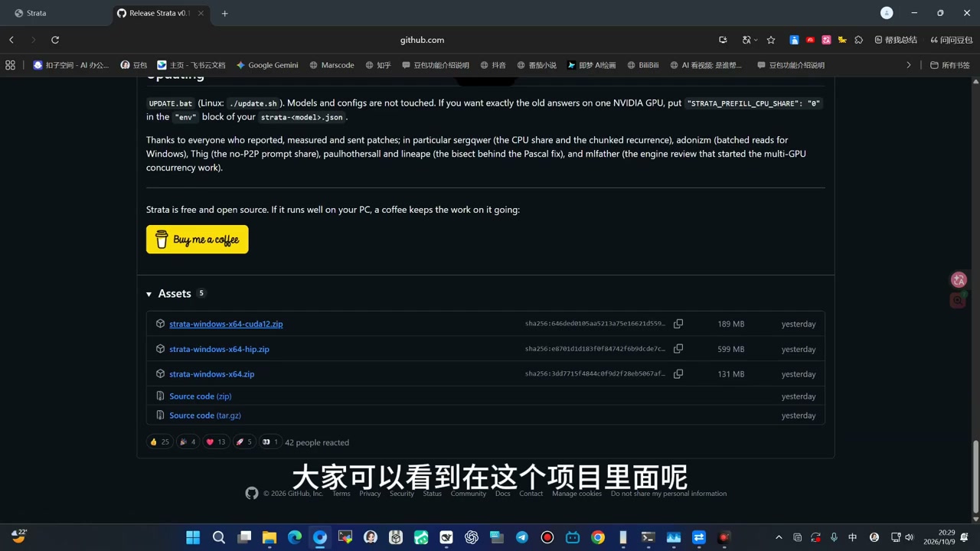The height and width of the screenshot is (551, 980).
Task: Open the Google Gemini bookmark
Action: 267,65
